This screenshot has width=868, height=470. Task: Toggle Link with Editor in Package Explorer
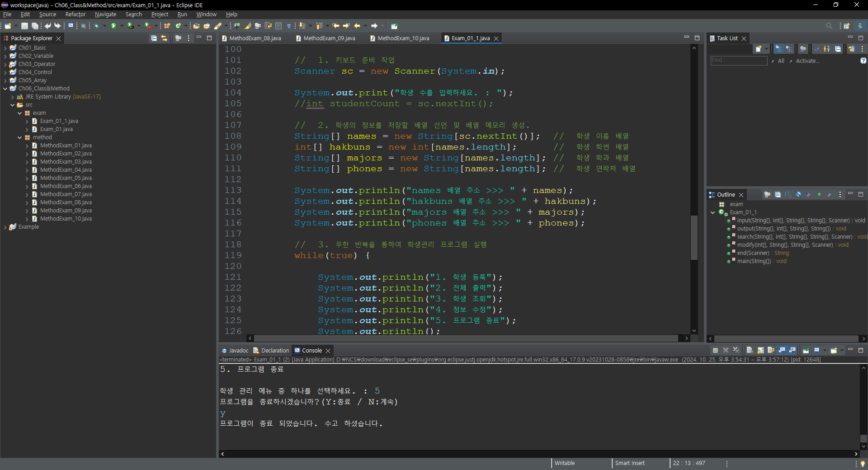pos(164,38)
